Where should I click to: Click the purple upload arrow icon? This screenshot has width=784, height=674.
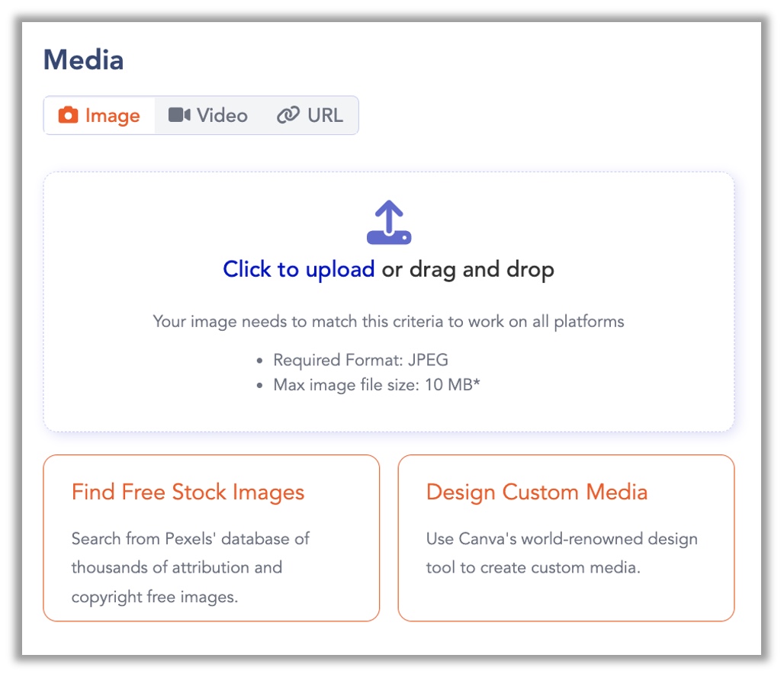(x=389, y=223)
